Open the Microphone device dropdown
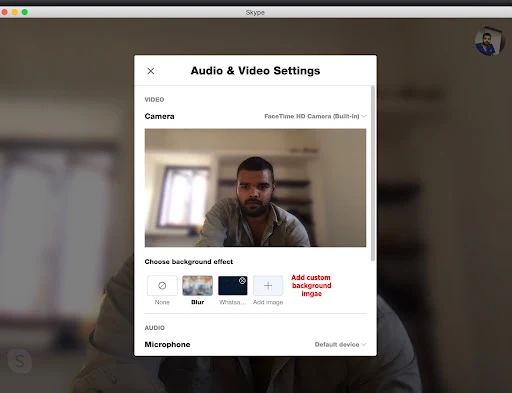The image size is (512, 393). 340,344
